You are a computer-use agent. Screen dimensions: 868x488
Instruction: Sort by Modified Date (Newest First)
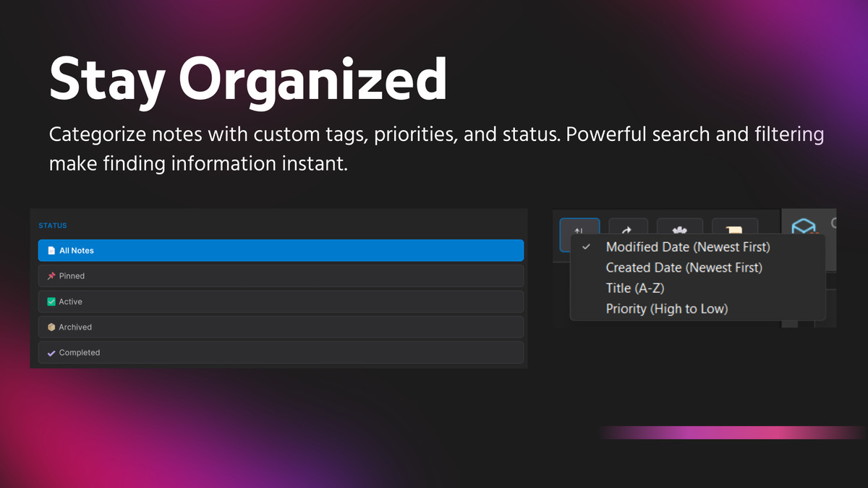coord(688,247)
